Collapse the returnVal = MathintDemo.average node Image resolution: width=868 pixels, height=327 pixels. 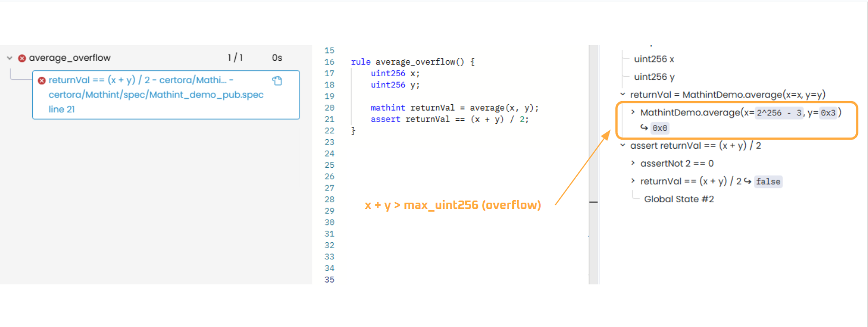[623, 95]
